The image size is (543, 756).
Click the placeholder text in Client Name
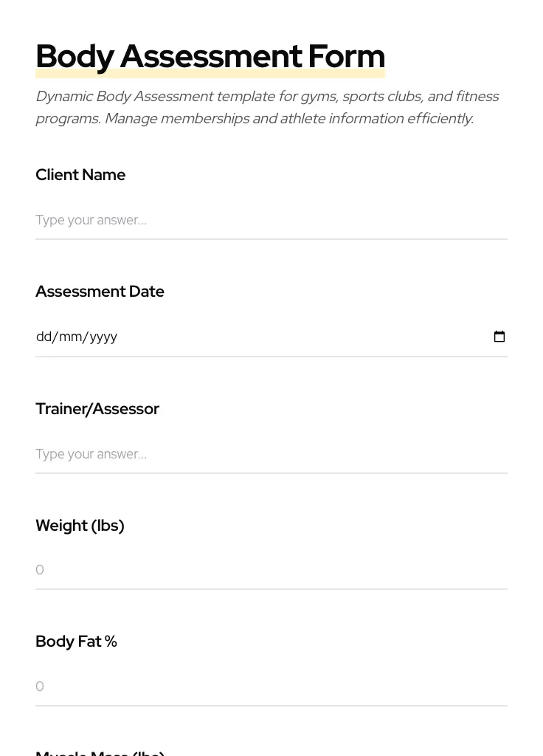(91, 220)
